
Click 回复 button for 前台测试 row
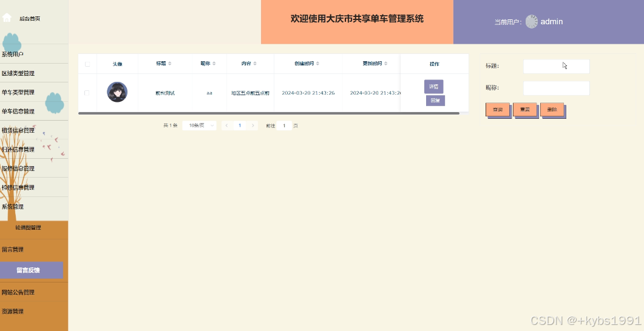pyautogui.click(x=435, y=101)
